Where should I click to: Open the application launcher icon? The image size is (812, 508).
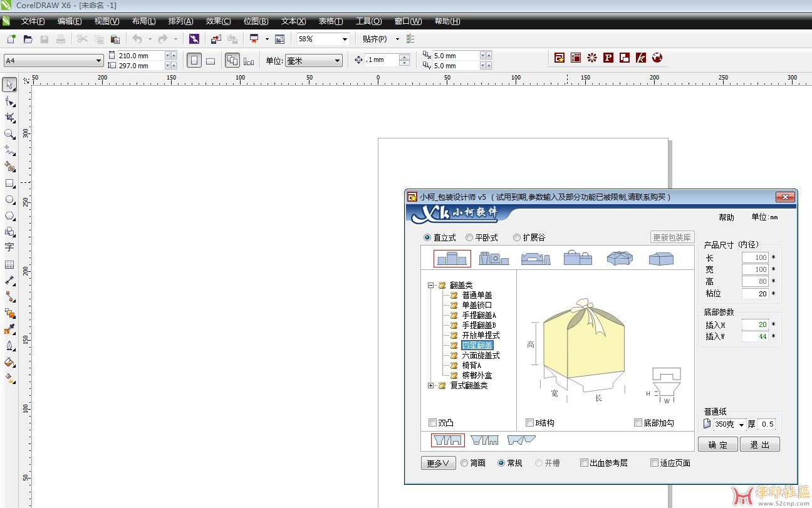tap(254, 39)
